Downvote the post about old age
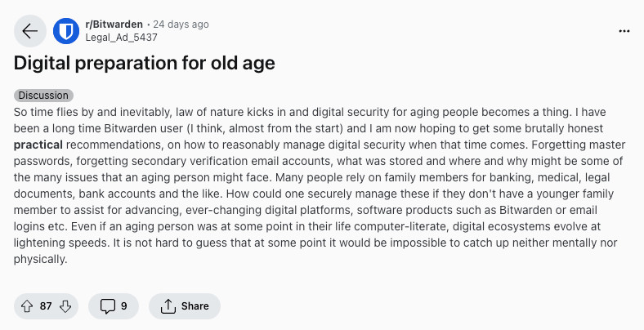 coord(65,306)
